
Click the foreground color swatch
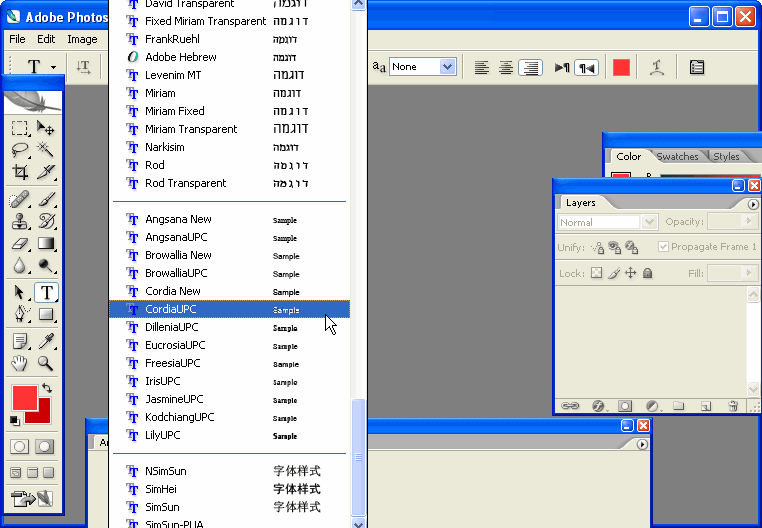(x=24, y=398)
